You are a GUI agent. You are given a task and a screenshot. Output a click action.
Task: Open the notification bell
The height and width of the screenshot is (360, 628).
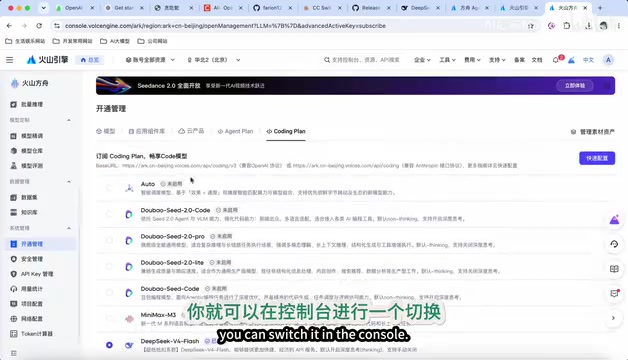pos(556,60)
